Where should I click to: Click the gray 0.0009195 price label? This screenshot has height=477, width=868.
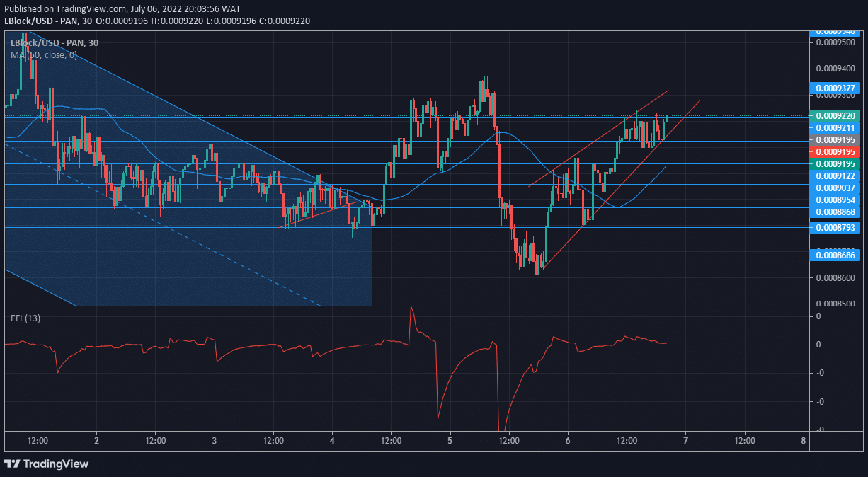(x=836, y=140)
